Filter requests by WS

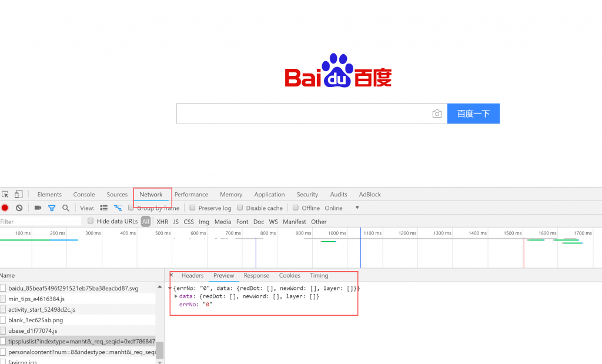pyautogui.click(x=273, y=222)
